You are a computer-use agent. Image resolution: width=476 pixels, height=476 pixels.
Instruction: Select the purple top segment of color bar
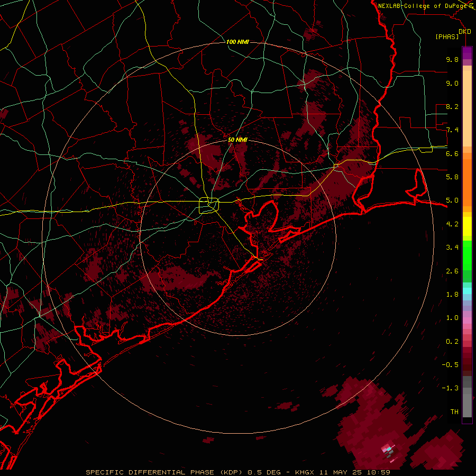pos(467,53)
